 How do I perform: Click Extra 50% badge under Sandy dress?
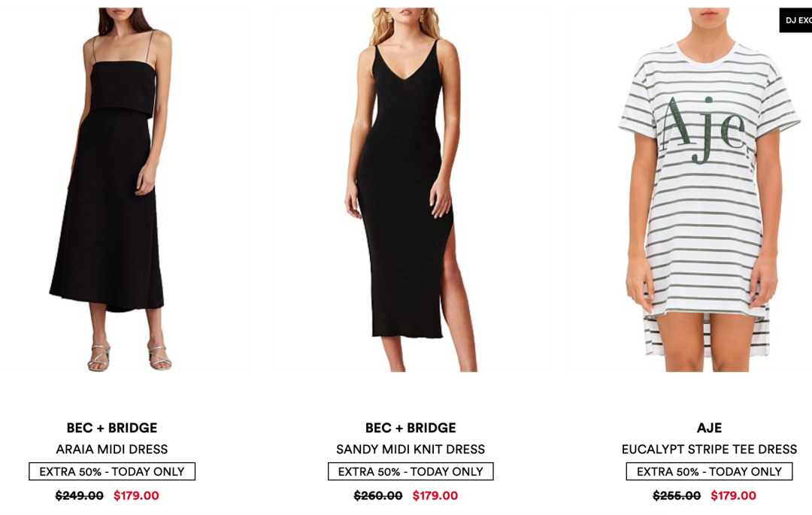point(411,471)
